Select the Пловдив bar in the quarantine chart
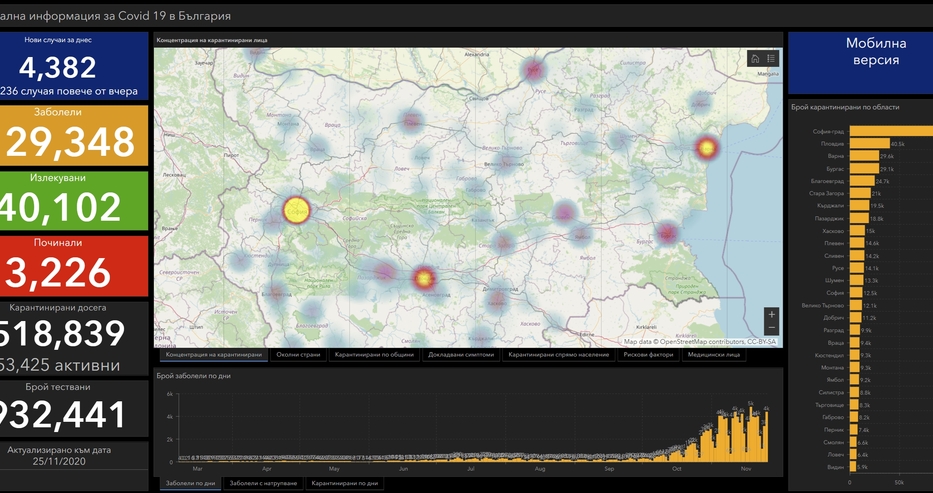933x493 pixels. tap(869, 143)
